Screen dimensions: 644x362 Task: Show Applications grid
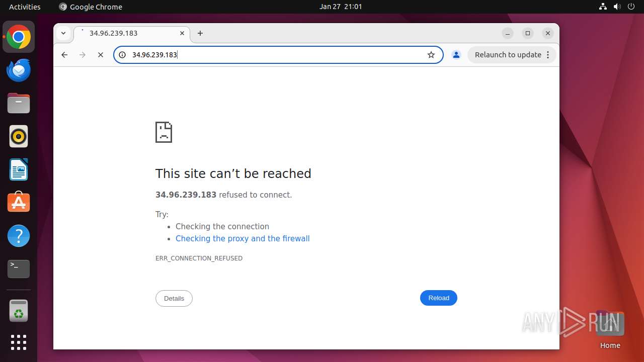(19, 342)
